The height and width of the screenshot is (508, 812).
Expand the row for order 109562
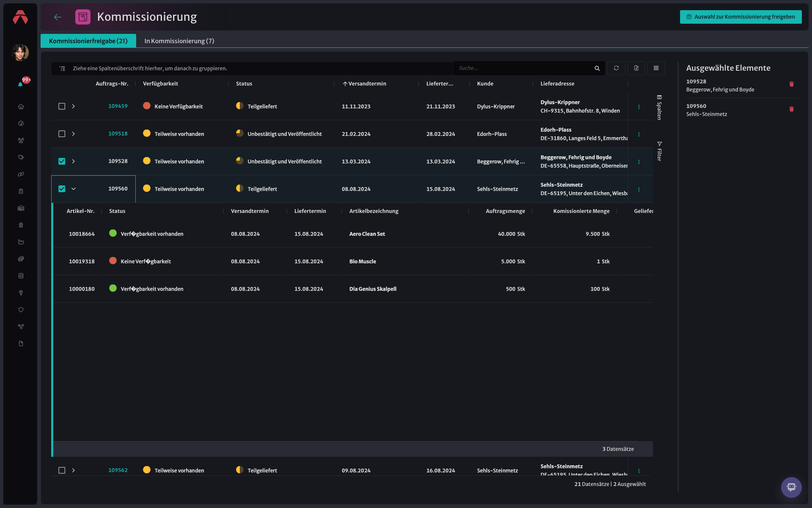pos(74,470)
